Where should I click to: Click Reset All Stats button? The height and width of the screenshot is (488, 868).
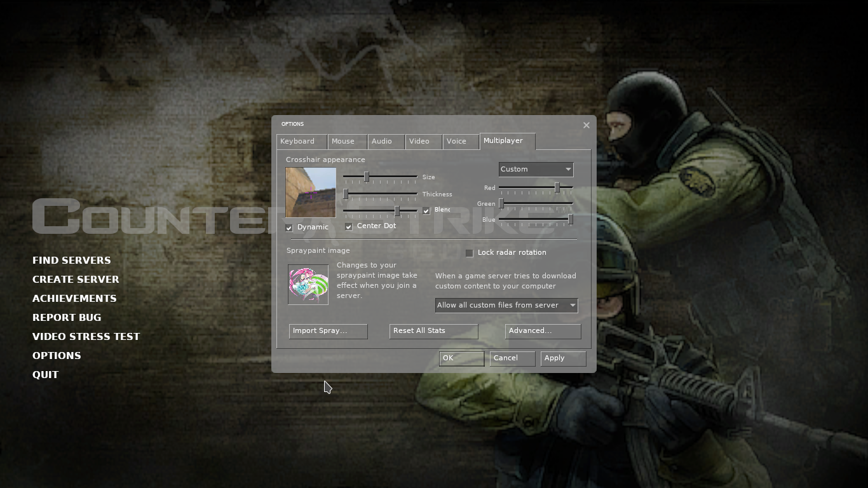coord(434,331)
